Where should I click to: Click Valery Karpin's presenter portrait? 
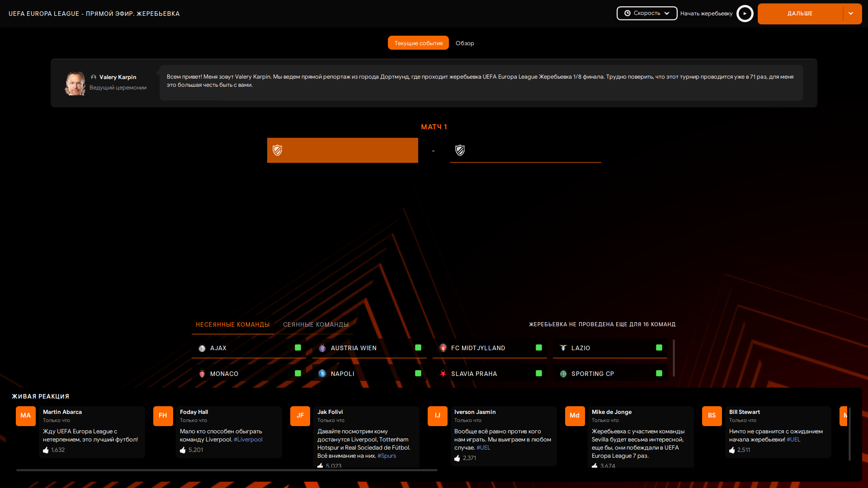tap(75, 83)
